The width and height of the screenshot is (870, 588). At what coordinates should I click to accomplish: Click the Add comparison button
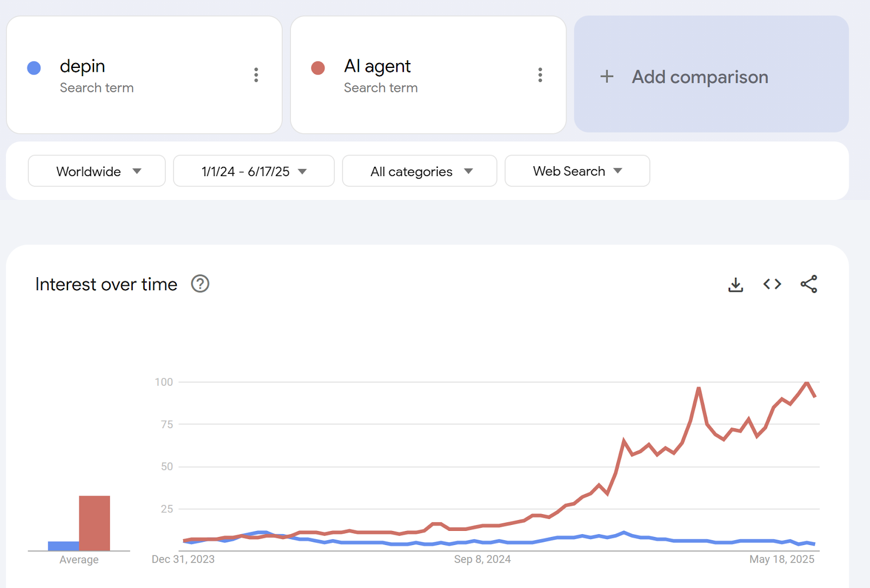click(711, 74)
